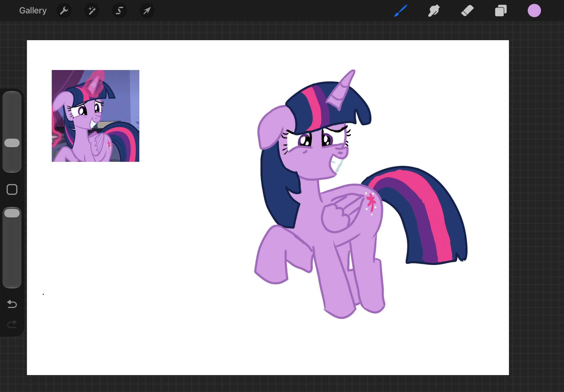Select the Eraser tool
564x392 pixels.
pos(467,11)
